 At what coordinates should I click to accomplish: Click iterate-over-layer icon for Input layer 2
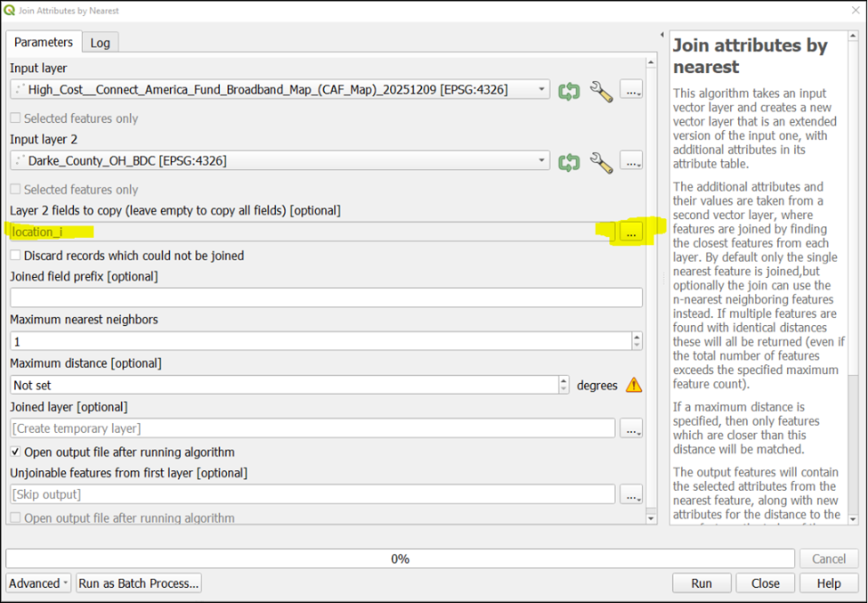569,161
